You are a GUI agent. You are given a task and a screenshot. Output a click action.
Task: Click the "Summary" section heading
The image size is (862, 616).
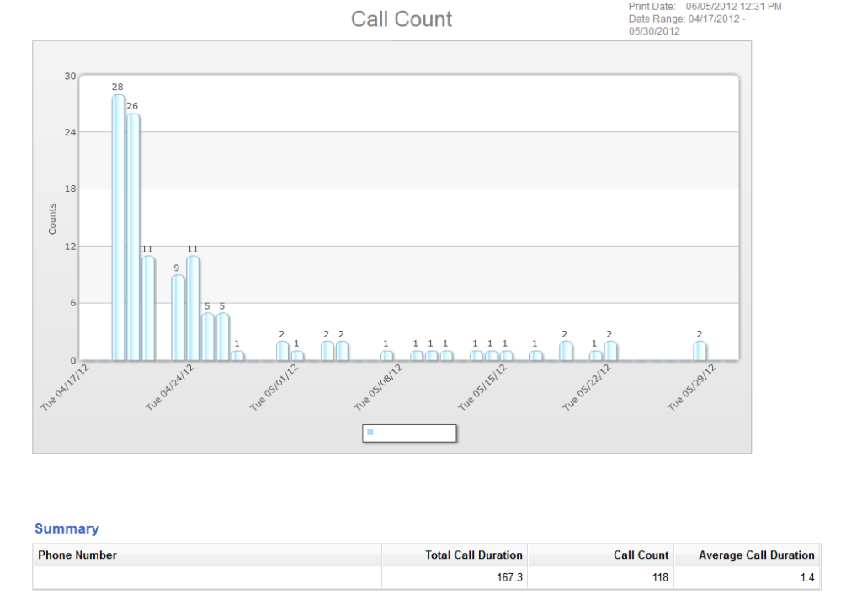pos(67,528)
